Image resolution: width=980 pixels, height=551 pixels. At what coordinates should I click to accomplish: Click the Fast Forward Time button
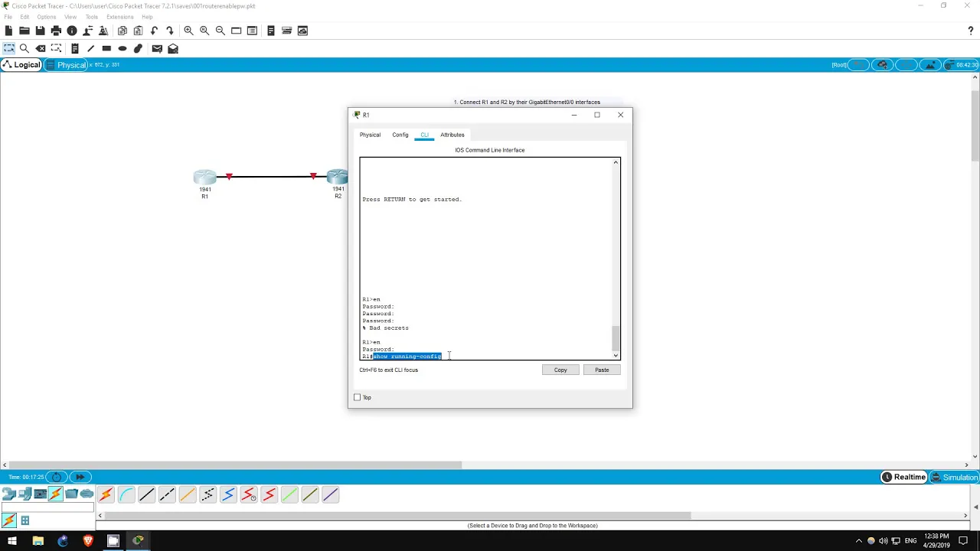(x=80, y=477)
